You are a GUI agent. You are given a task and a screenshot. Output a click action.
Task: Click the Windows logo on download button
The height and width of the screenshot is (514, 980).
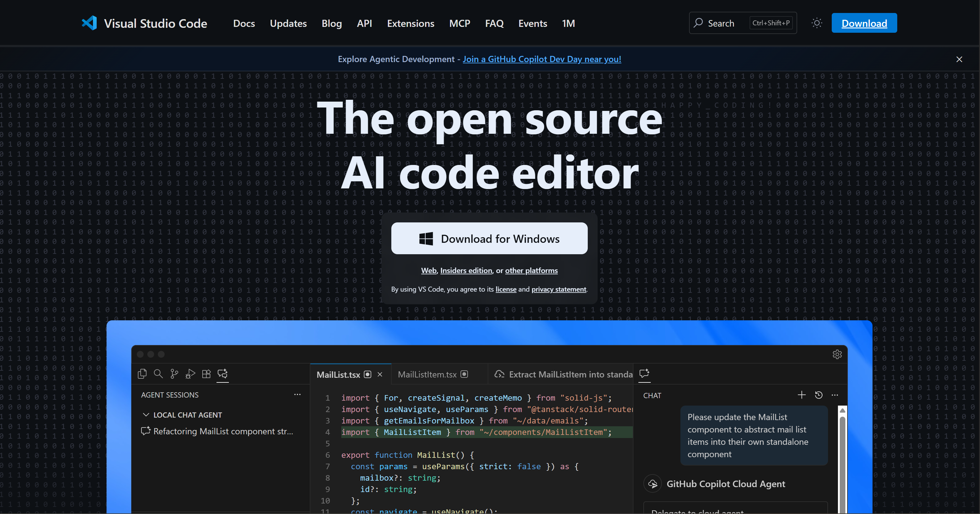point(426,238)
